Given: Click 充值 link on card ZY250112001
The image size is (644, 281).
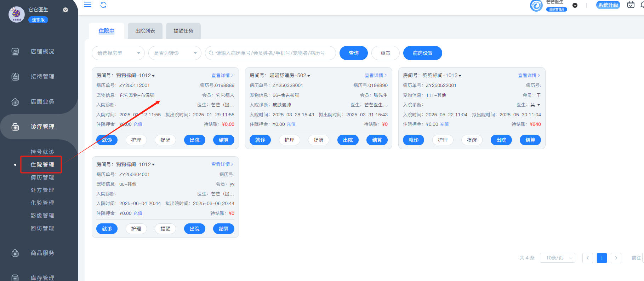Looking at the screenshot, I should pos(138,124).
